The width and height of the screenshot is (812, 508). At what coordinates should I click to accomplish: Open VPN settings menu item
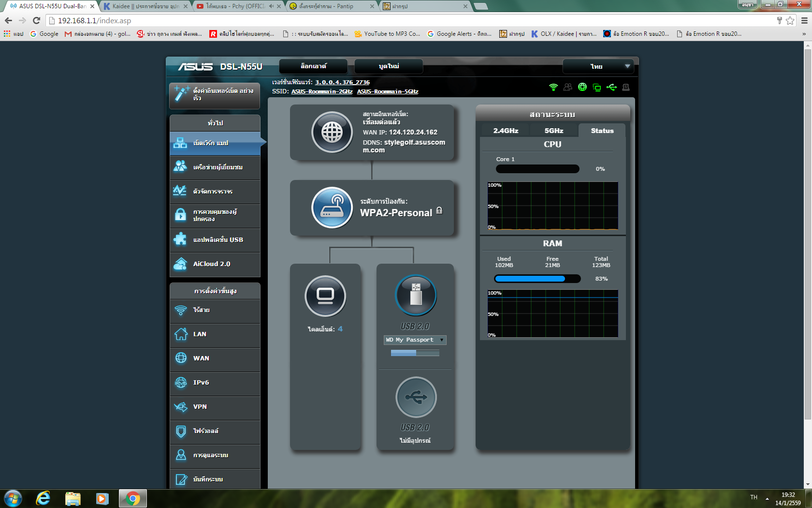215,407
